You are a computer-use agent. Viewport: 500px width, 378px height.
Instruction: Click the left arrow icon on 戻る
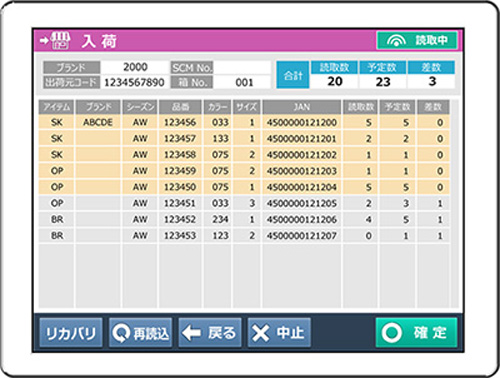tap(191, 333)
